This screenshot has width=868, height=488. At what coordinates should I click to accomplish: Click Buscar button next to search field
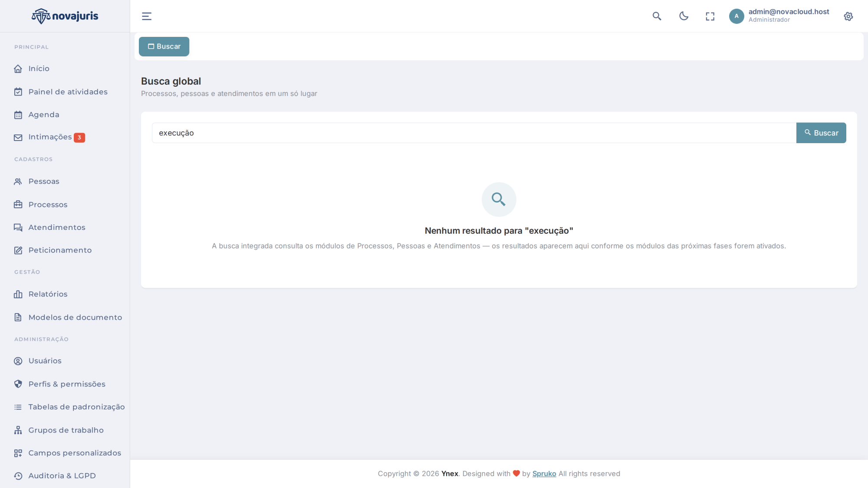tap(821, 133)
